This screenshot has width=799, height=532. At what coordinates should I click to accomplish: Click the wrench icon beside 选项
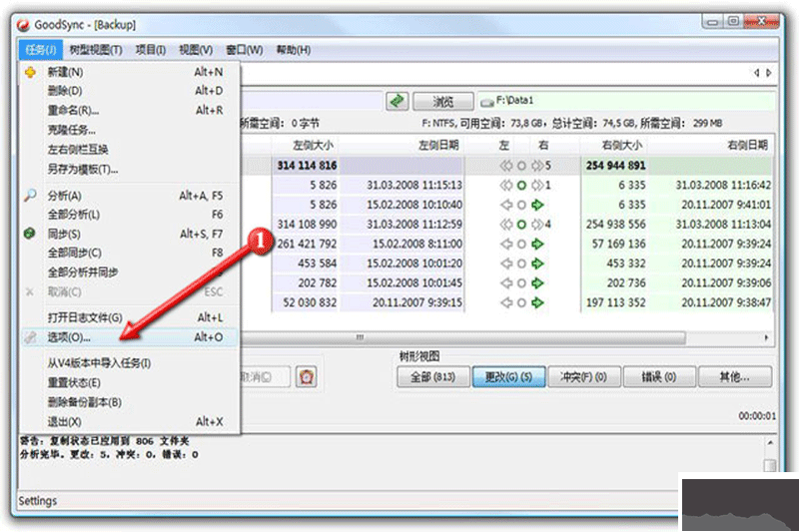(x=30, y=337)
